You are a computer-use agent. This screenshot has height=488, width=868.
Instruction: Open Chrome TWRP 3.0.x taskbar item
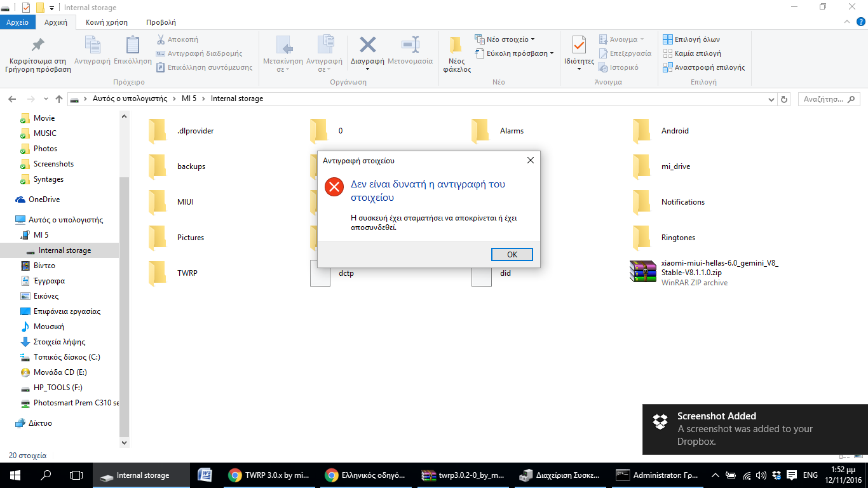click(269, 475)
